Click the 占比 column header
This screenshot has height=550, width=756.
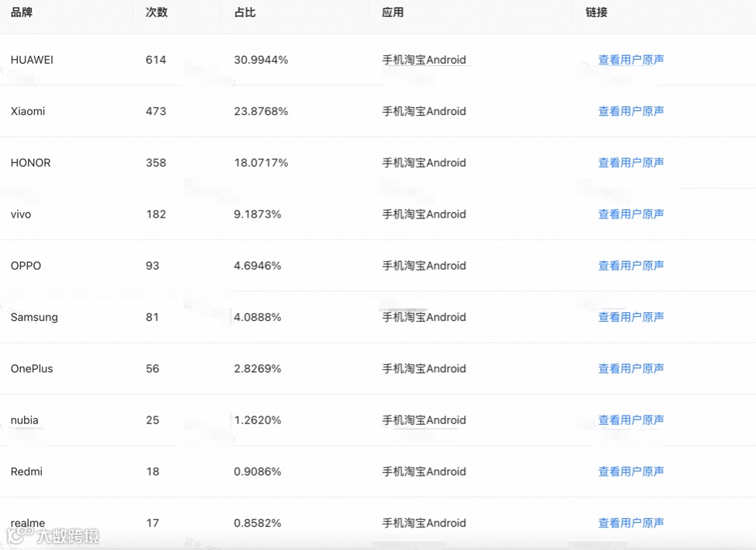(245, 12)
